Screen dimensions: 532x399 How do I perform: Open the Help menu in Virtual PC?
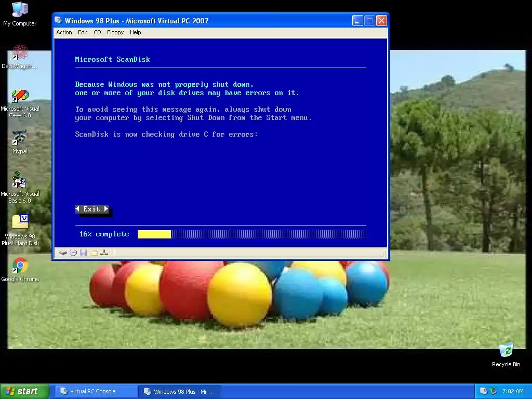coord(136,32)
